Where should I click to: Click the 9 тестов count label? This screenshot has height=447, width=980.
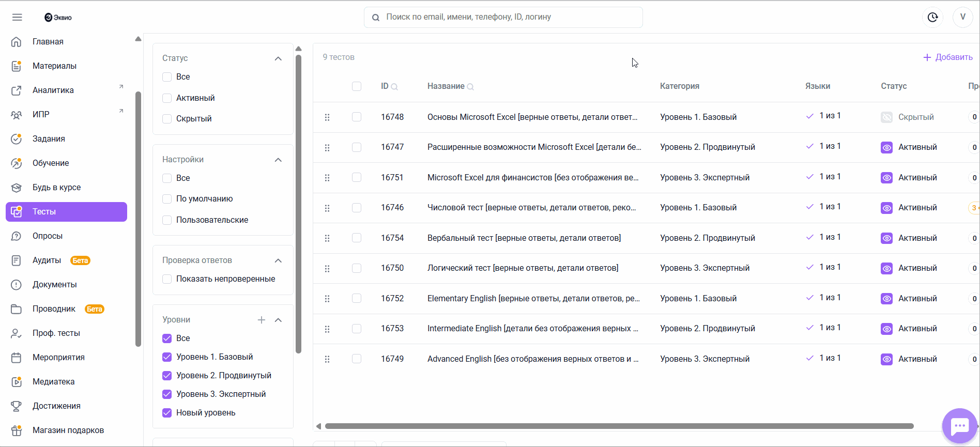pos(339,57)
